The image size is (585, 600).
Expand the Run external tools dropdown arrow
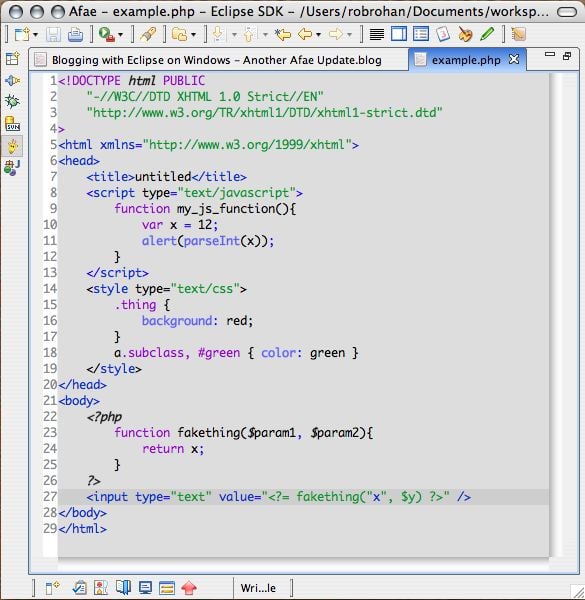120,35
